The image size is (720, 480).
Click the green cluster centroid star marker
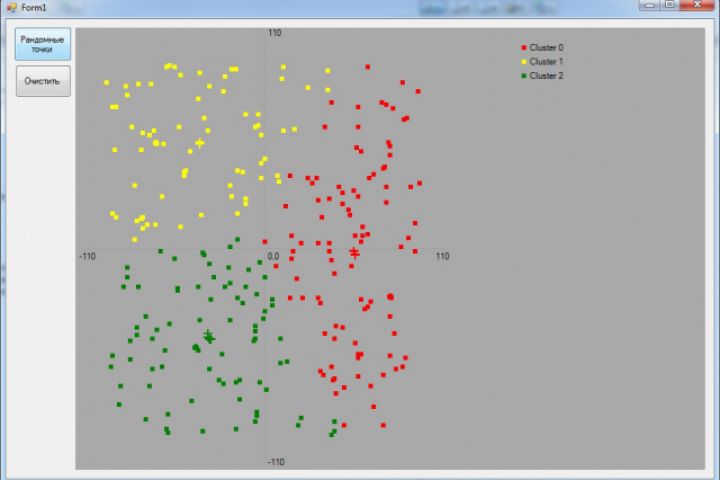click(x=209, y=337)
